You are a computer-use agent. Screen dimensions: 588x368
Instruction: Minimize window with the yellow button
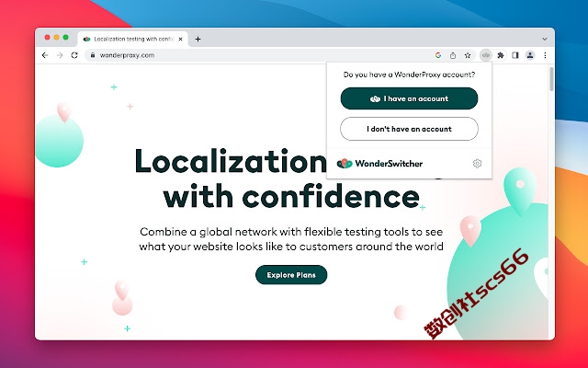(x=56, y=37)
